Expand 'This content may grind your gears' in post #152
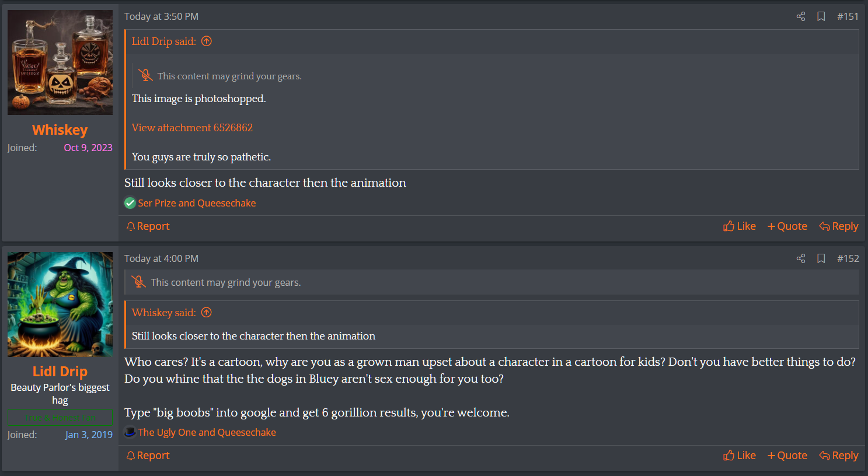 click(x=226, y=282)
